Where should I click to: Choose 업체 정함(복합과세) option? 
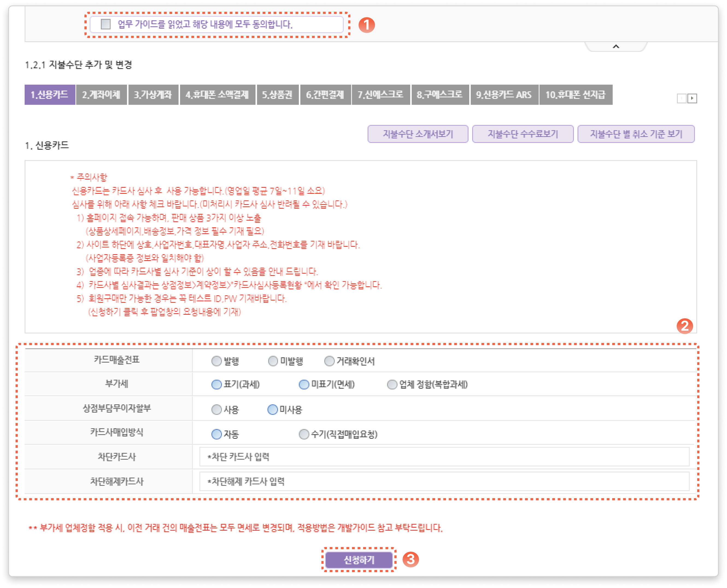coord(392,384)
